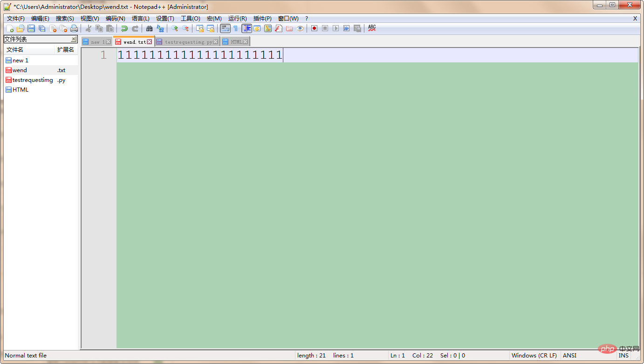Open the ? help menu
The height and width of the screenshot is (364, 644).
click(x=307, y=19)
